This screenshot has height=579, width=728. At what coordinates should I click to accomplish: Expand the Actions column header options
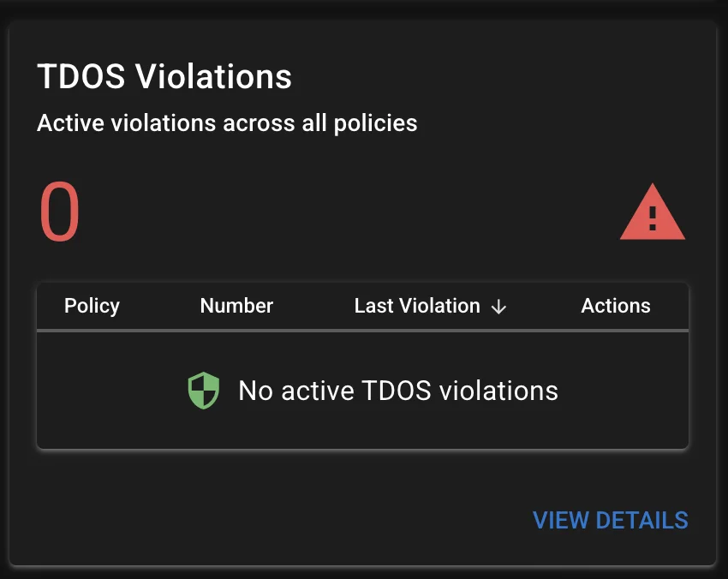tap(616, 306)
